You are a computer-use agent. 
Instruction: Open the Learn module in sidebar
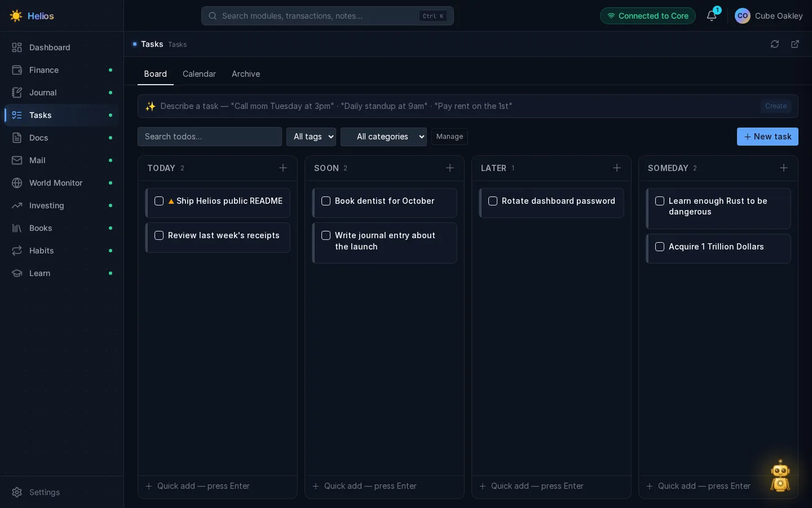point(62,273)
